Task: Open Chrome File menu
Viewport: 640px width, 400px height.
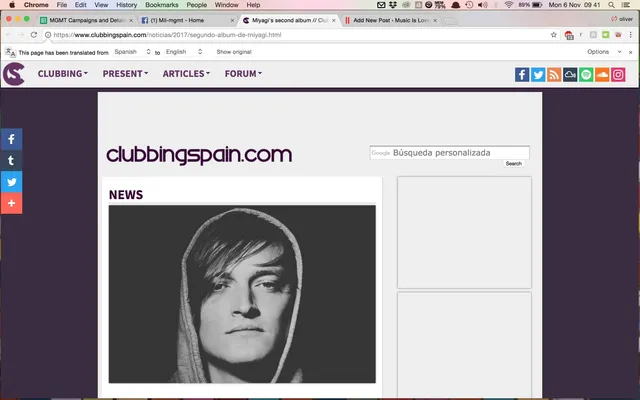Action: pos(62,5)
